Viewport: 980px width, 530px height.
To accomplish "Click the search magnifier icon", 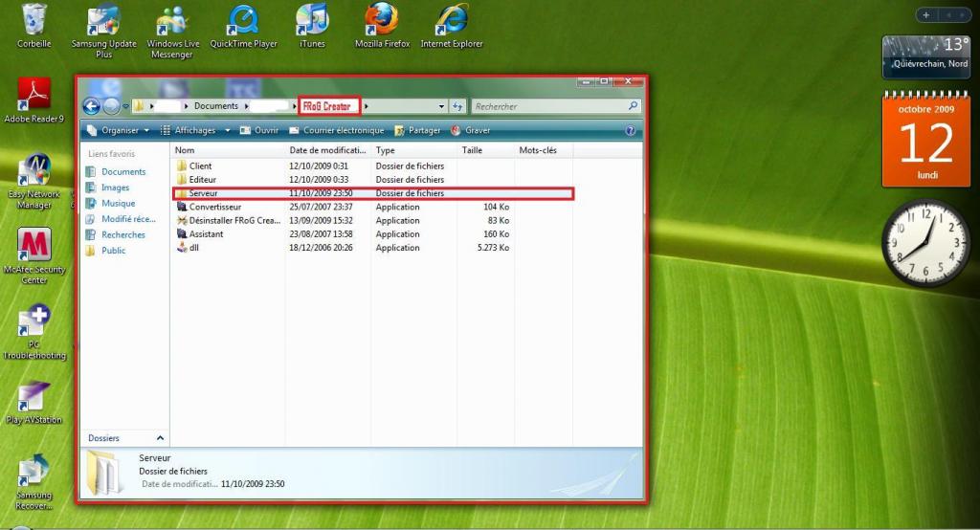I will 633,106.
